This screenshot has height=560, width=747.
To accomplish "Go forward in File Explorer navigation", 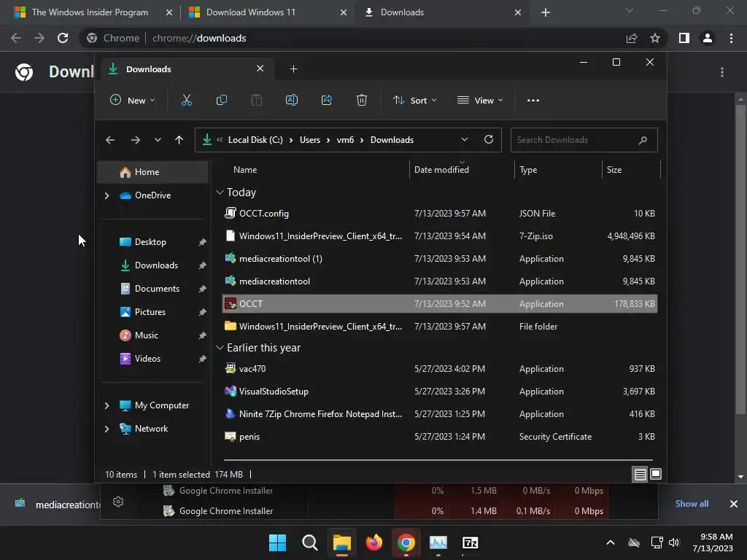I will click(136, 140).
